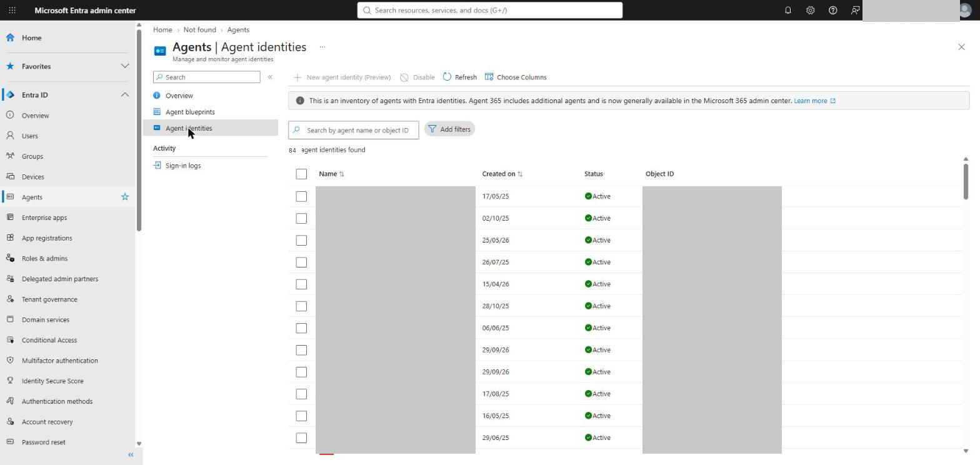
Task: Collapse the left navigation pane
Action: pos(131,455)
